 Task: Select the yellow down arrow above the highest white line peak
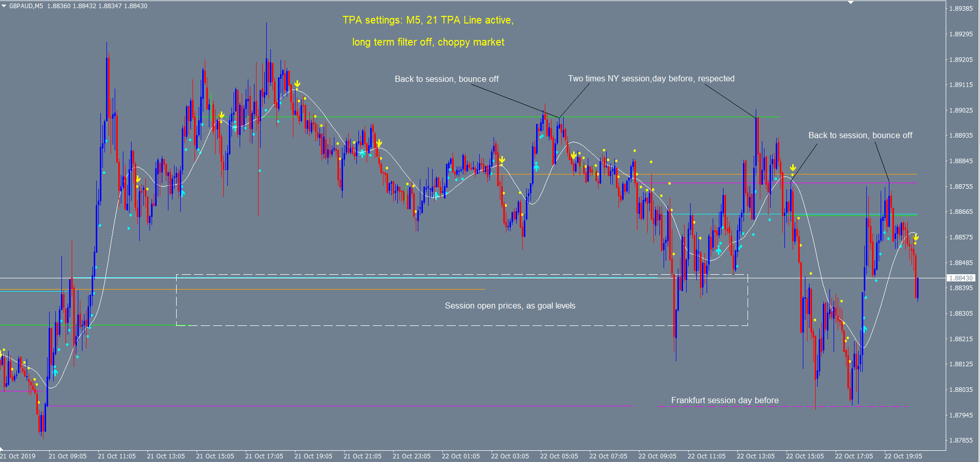297,84
